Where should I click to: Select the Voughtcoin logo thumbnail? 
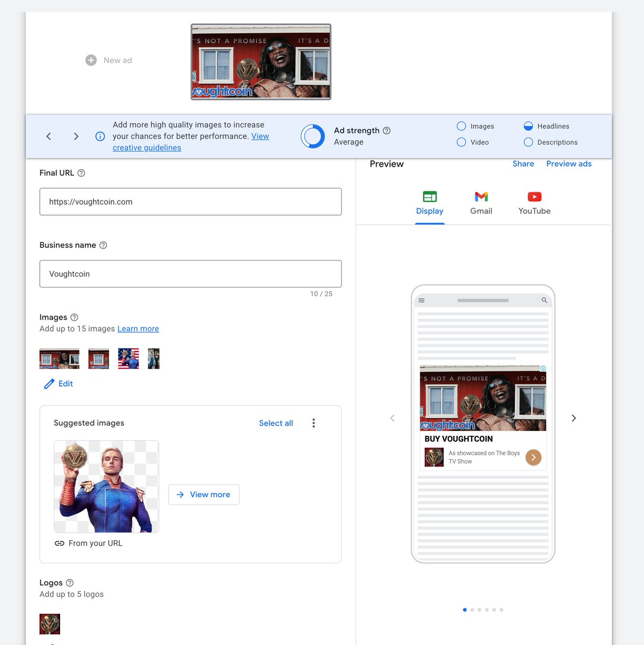(50, 624)
